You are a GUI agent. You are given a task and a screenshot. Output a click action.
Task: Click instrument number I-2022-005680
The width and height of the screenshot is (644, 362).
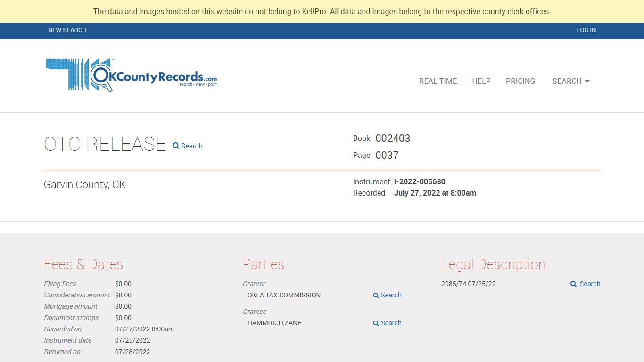click(x=420, y=181)
